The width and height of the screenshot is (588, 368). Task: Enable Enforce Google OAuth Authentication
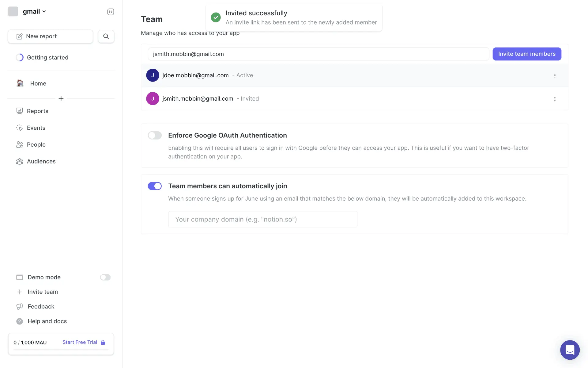155,135
